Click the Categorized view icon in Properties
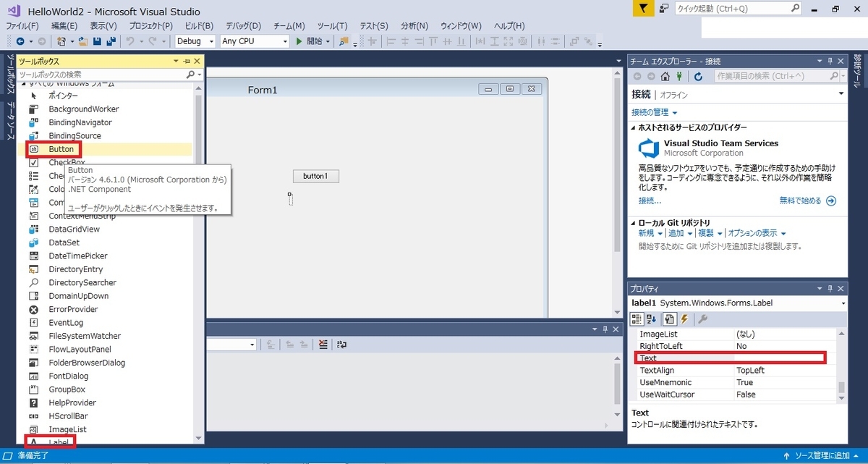 click(x=637, y=319)
